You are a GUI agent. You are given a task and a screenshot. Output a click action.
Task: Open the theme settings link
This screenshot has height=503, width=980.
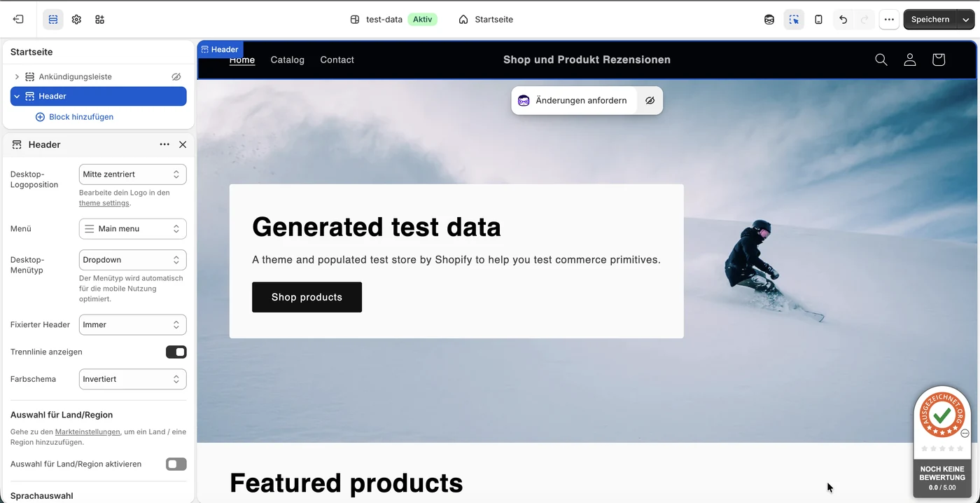pyautogui.click(x=104, y=203)
